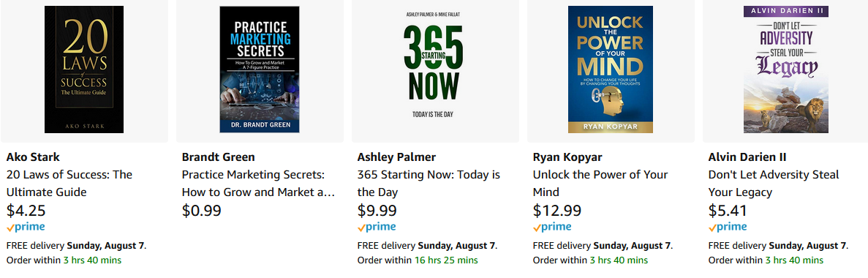Viewport: 868px width, 278px height.
Task: Click the Prime badge under the $12.99 price
Action: (x=552, y=227)
